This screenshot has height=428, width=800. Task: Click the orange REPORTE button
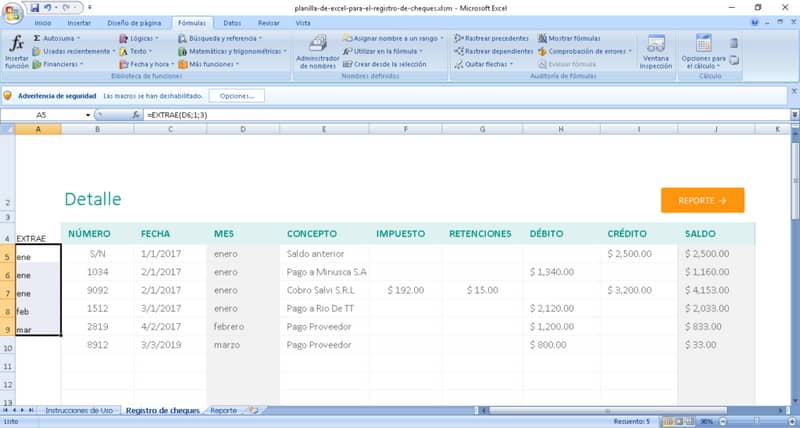(703, 200)
